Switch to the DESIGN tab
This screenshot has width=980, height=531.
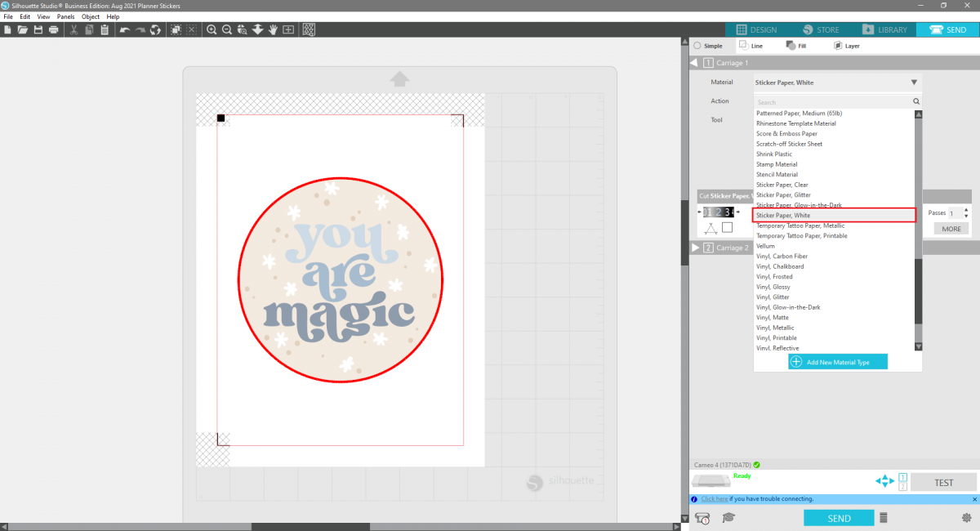point(758,29)
